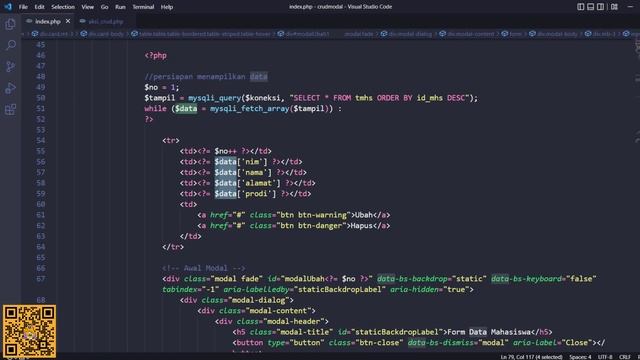Click $data['nama'] on line 57

click(243, 172)
